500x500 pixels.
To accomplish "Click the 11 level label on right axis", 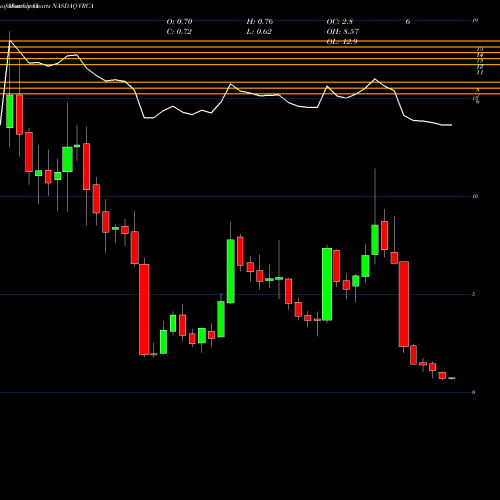I will pyautogui.click(x=480, y=72).
